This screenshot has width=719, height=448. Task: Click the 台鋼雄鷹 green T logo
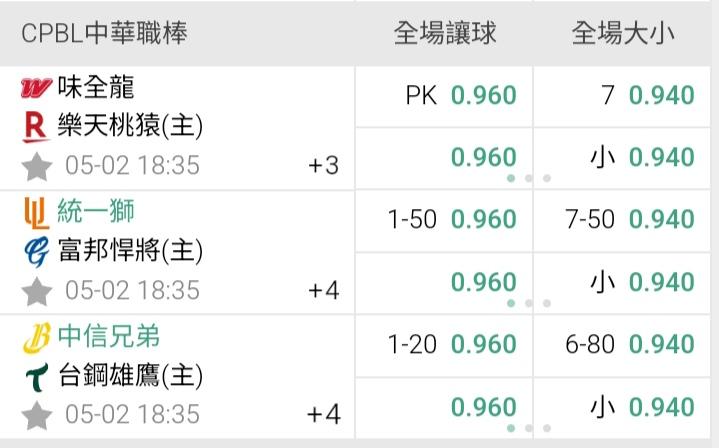tap(37, 377)
